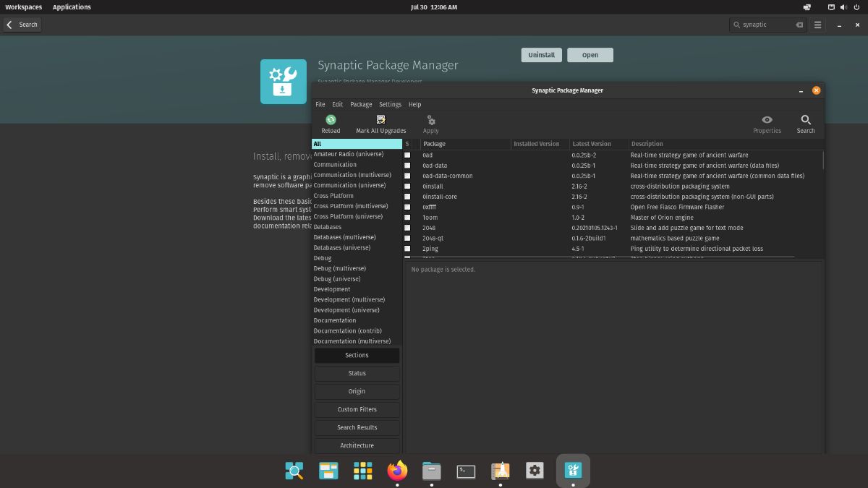This screenshot has width=868, height=488.
Task: Click the volume icon in top bar
Action: (845, 7)
